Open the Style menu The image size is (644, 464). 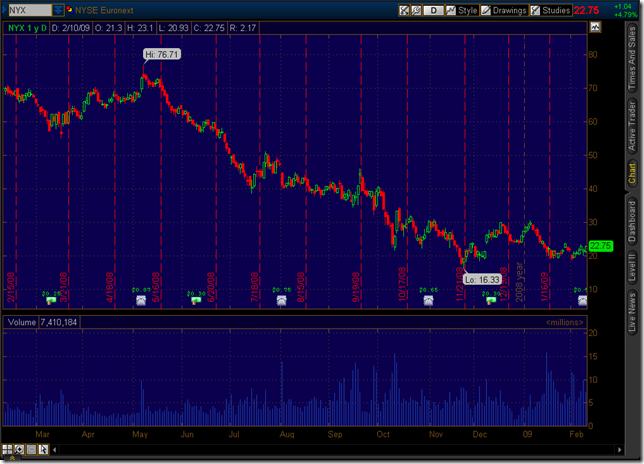point(462,10)
